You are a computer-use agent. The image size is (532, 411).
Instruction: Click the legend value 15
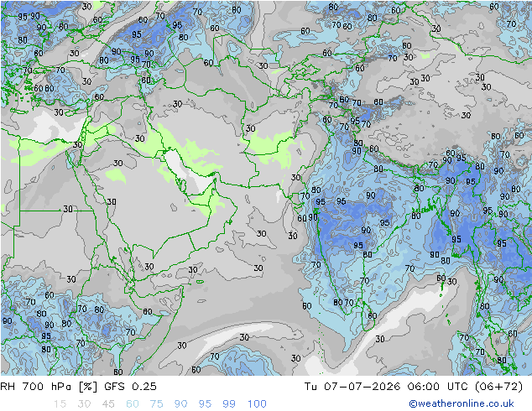60,404
